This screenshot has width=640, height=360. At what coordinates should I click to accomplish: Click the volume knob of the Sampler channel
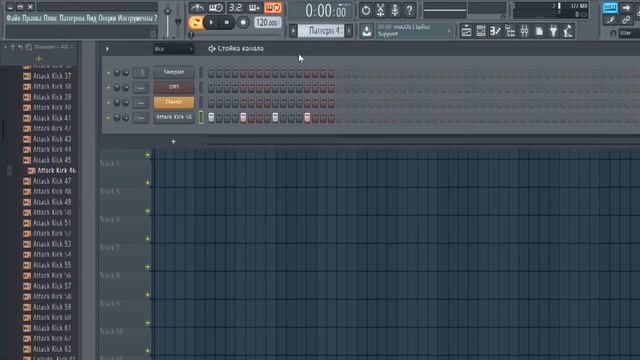[125, 73]
